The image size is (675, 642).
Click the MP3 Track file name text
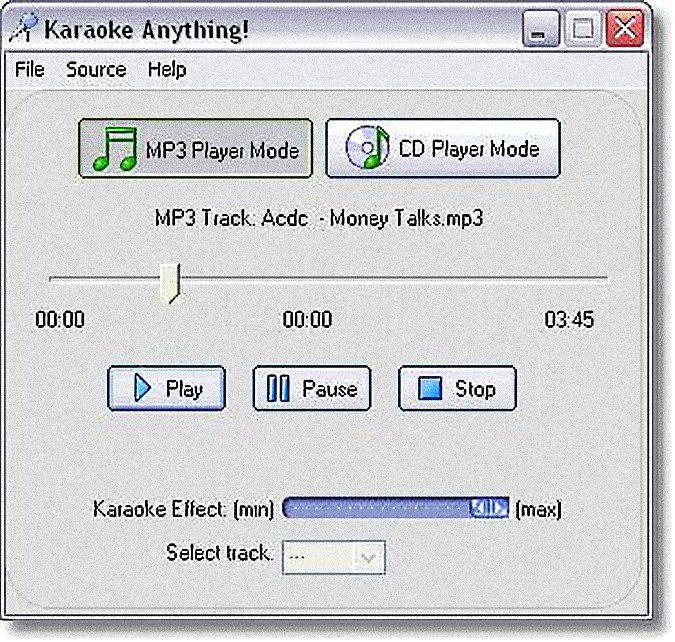click(x=319, y=218)
